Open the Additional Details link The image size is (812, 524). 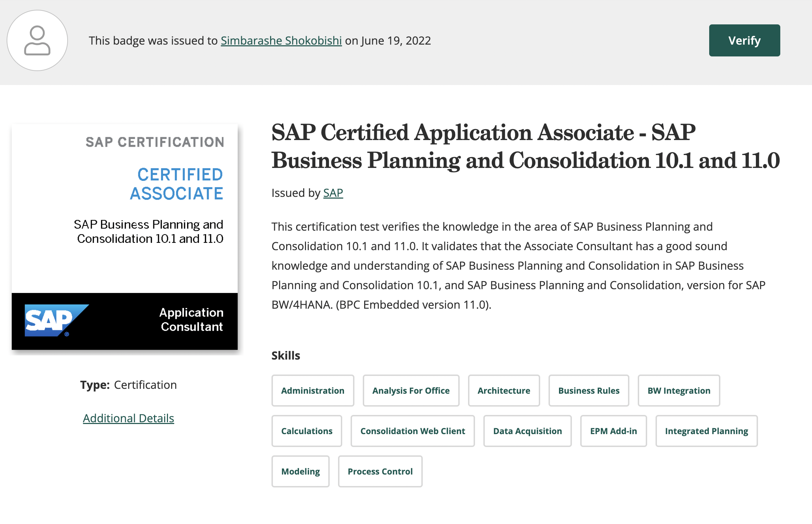(x=128, y=418)
